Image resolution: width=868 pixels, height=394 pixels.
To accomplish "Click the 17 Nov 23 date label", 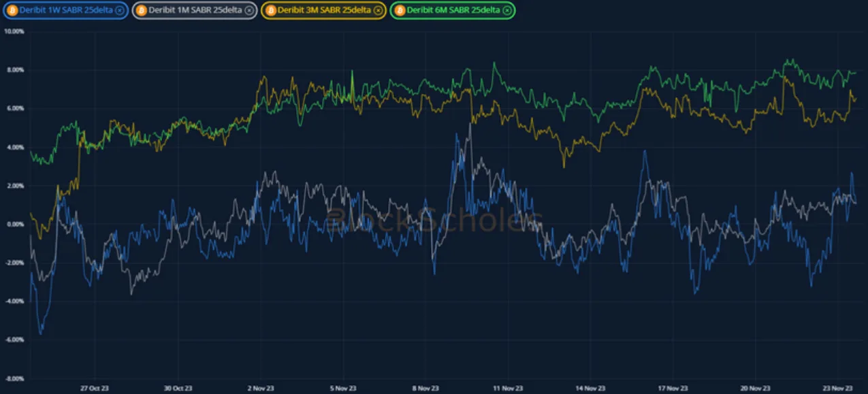I will pyautogui.click(x=673, y=388).
